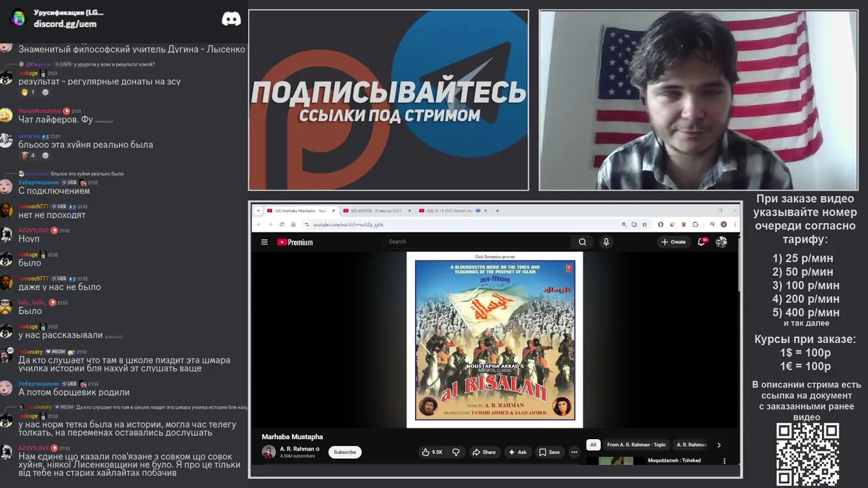Click the Ask button
The image size is (868, 488).
[517, 452]
